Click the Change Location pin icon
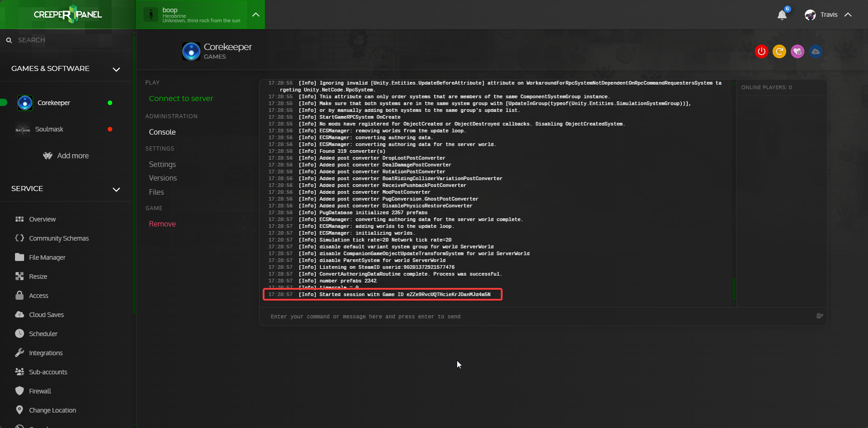Viewport: 868px width, 428px height. tap(20, 410)
